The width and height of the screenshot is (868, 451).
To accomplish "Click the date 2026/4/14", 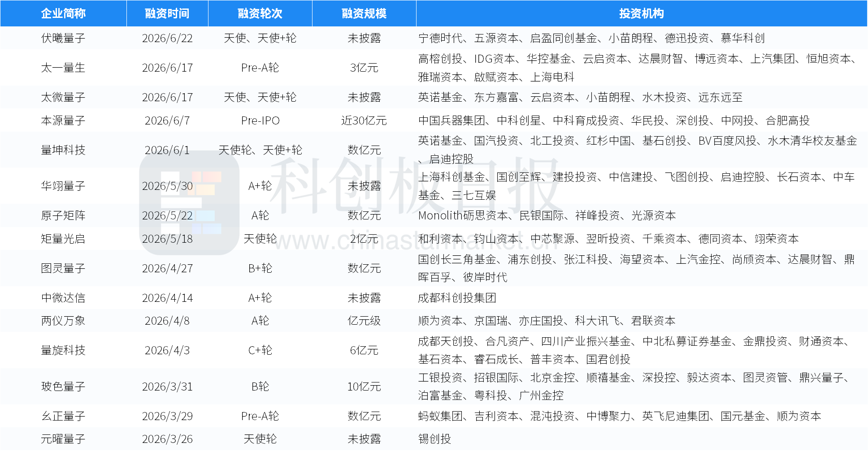I will (x=167, y=298).
